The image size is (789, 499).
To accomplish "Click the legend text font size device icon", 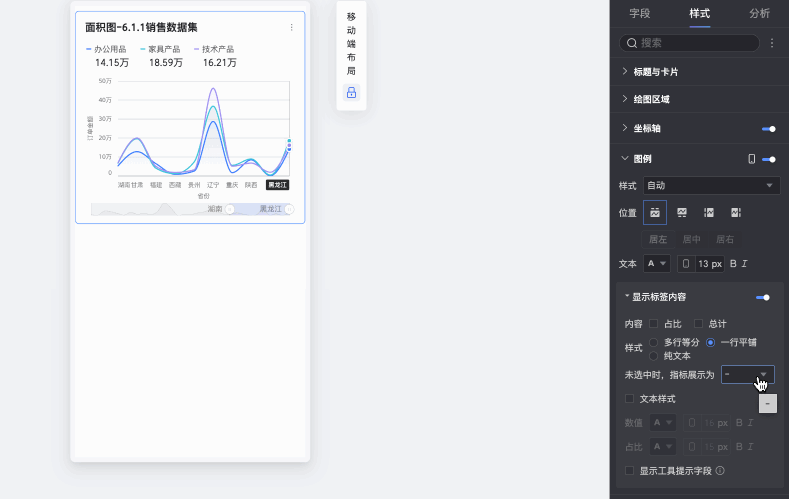I will 686,264.
